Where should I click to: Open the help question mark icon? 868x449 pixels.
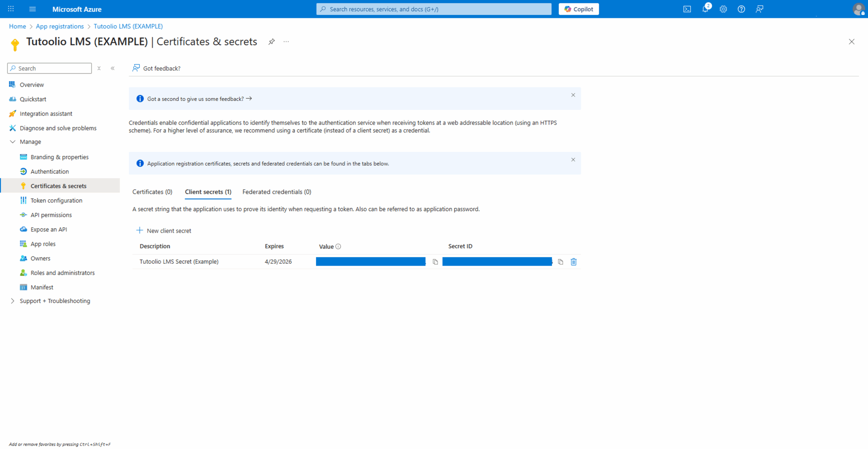point(741,9)
